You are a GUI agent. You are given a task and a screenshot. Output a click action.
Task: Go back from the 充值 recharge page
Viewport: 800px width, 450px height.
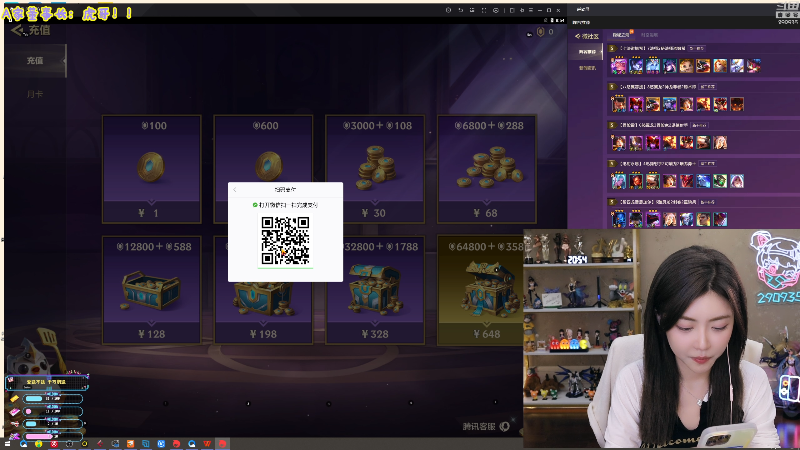[x=17, y=31]
